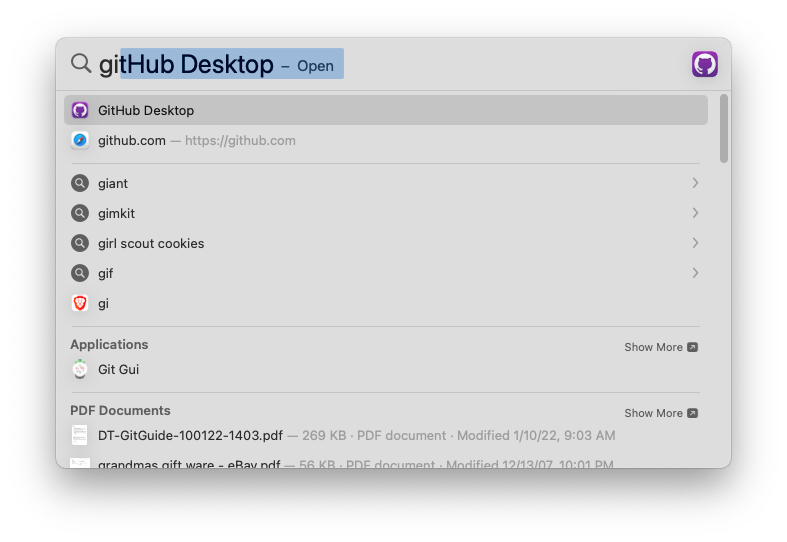
Task: Click the PDF Documents section header
Action: click(120, 411)
